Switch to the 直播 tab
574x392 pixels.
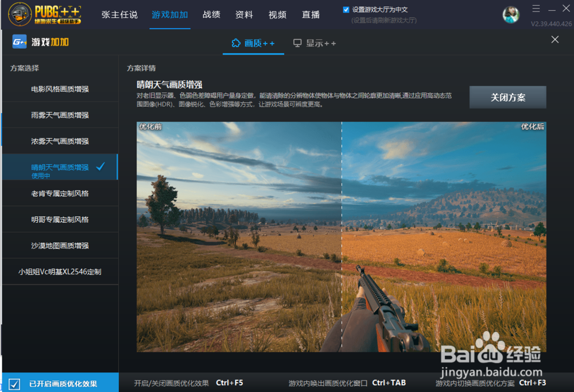pos(311,15)
